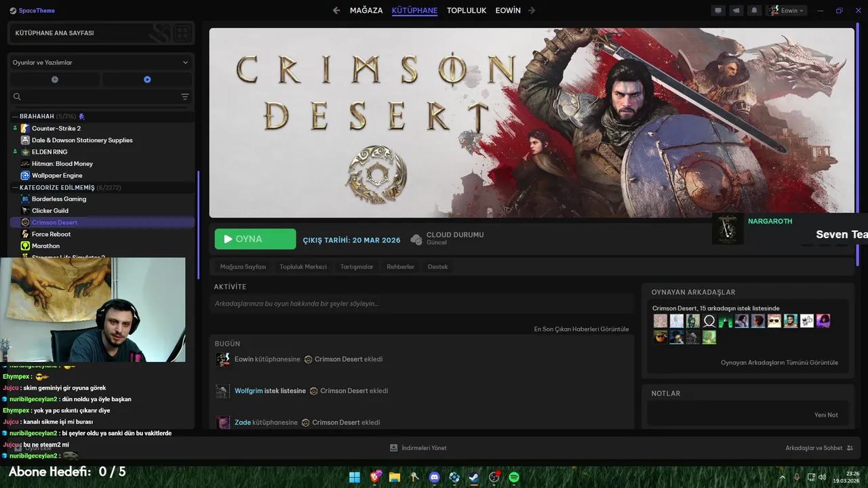Select Counter-Strike 2 in the library
Viewport: 868px width, 488px height.
[x=56, y=128]
